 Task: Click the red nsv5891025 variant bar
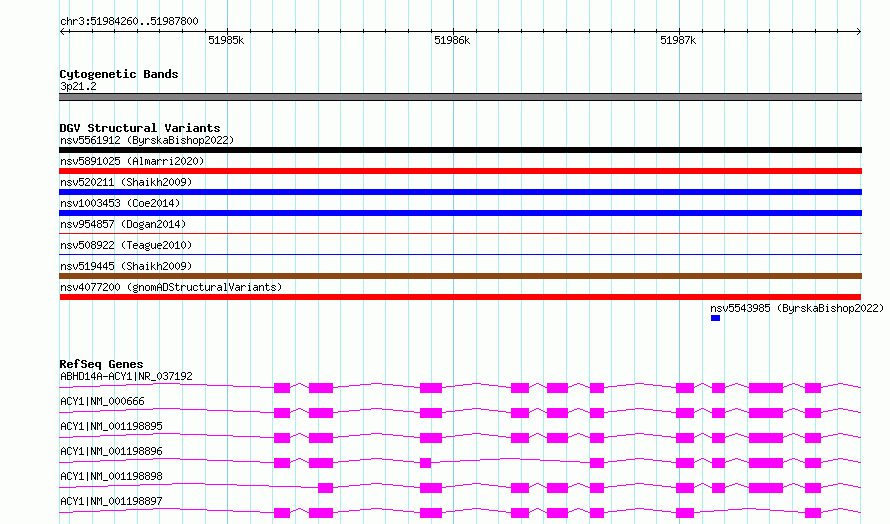click(460, 171)
